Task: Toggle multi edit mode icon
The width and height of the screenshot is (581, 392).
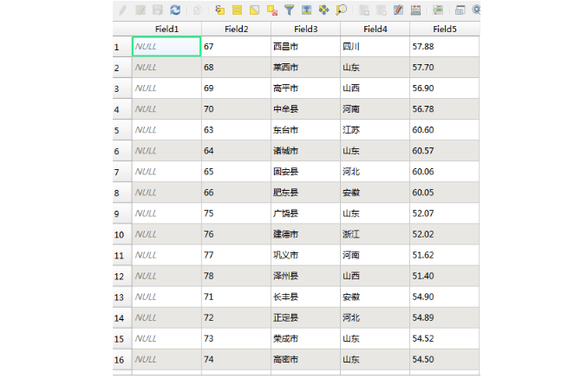Action: pos(140,10)
